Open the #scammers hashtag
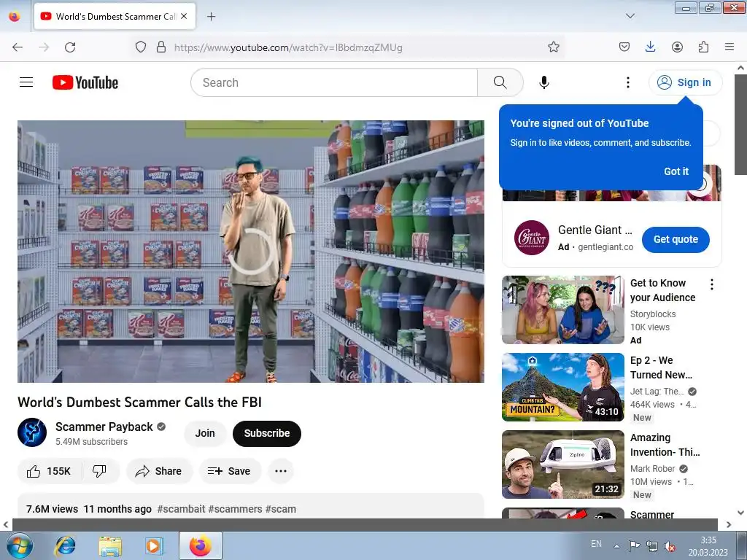 (235, 509)
